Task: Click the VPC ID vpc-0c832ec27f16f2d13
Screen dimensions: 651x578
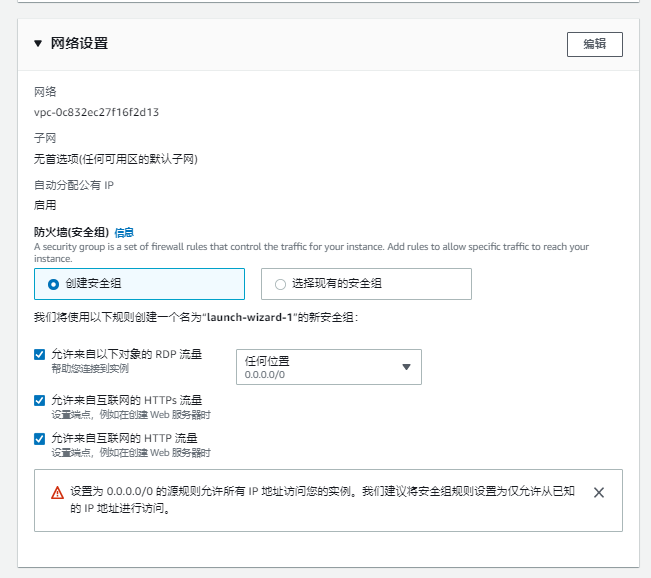Action: (96, 113)
